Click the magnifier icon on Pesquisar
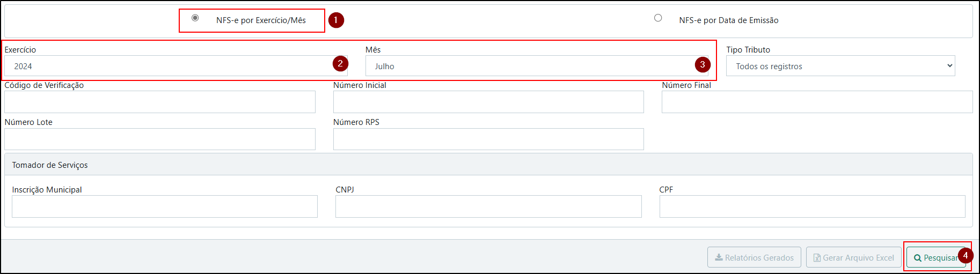The image size is (980, 274). [918, 258]
